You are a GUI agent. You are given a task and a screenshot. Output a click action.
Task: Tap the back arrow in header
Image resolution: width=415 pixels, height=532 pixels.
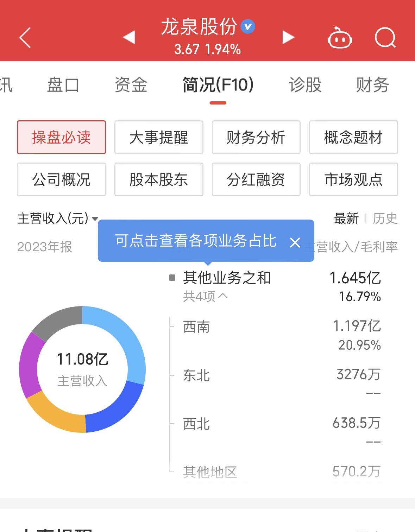[x=25, y=37]
